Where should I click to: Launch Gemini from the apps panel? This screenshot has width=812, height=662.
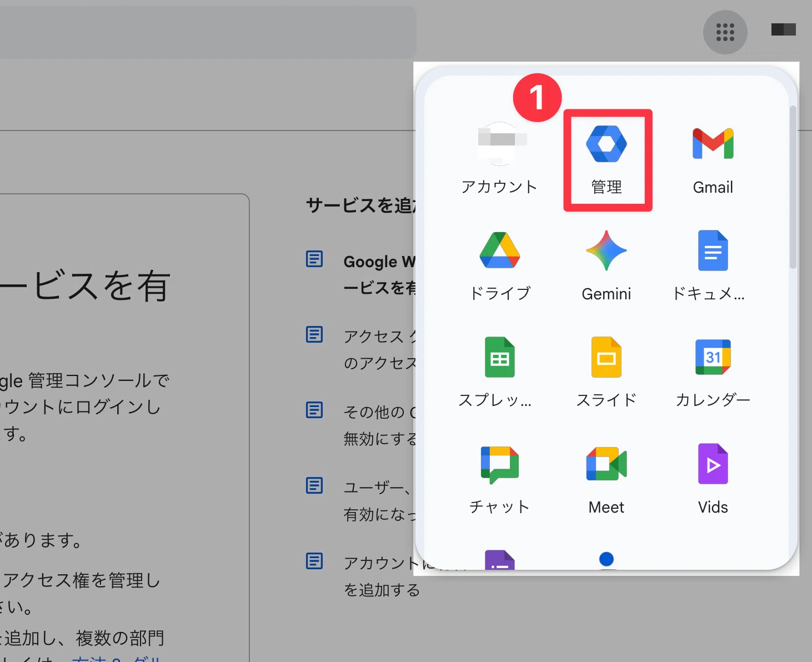(606, 265)
